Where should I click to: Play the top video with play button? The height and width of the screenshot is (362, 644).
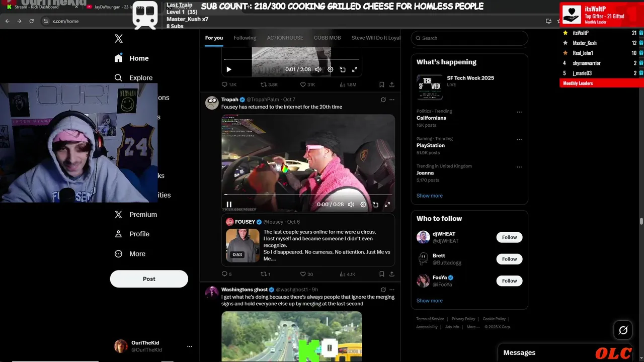pos(229,70)
